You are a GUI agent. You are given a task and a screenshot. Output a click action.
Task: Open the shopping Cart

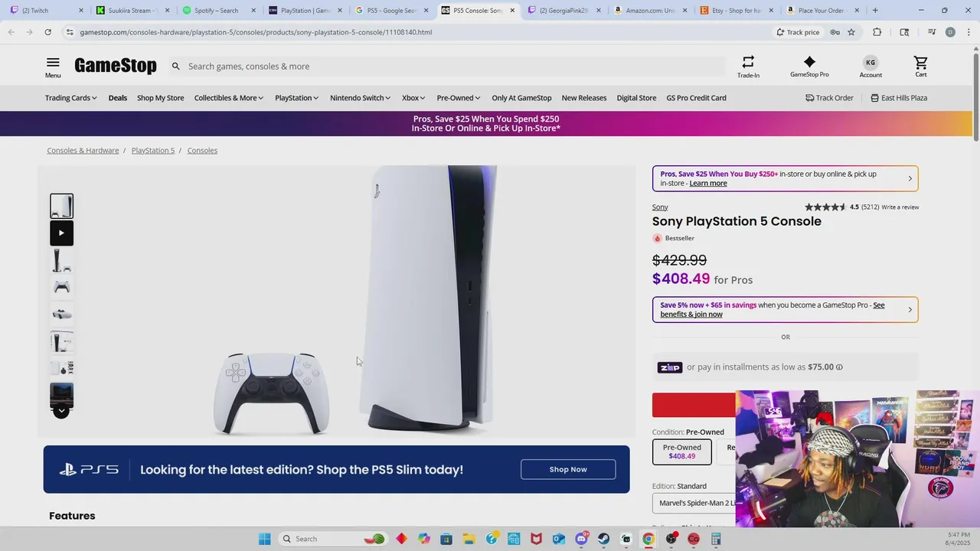coord(921,67)
